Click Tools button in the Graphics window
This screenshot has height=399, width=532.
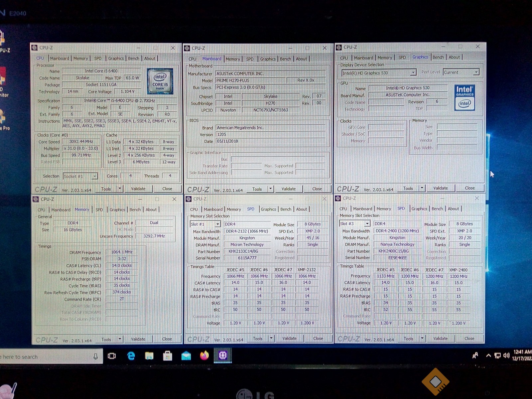408,188
